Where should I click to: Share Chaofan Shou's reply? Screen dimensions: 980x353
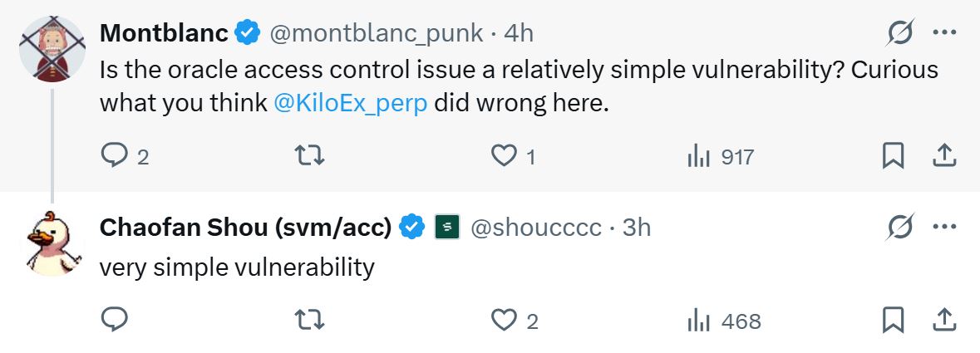(x=944, y=320)
